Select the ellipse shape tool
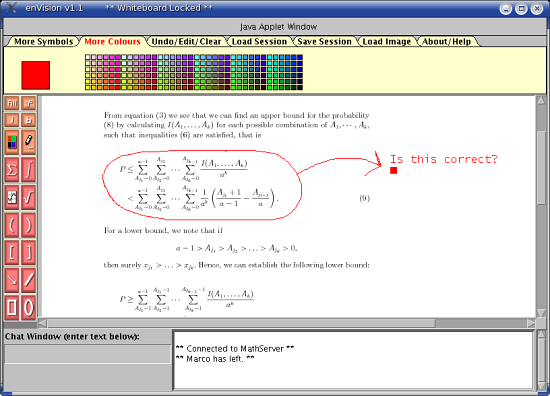The width and height of the screenshot is (550, 396). coord(28,308)
